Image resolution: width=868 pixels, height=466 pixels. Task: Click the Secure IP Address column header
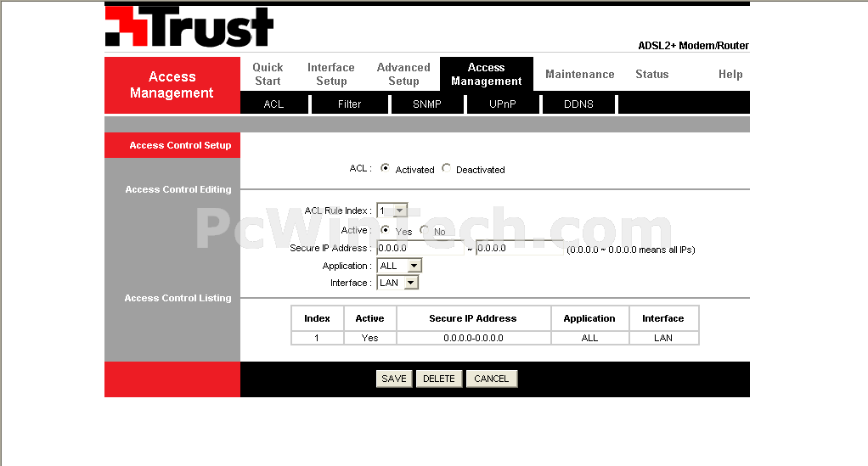pyautogui.click(x=473, y=318)
